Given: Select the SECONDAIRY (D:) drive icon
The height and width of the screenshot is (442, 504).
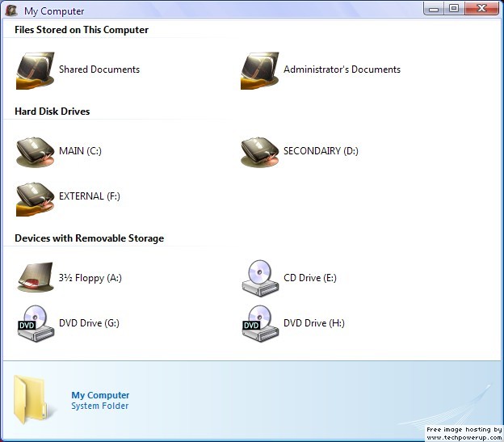Looking at the screenshot, I should point(259,151).
